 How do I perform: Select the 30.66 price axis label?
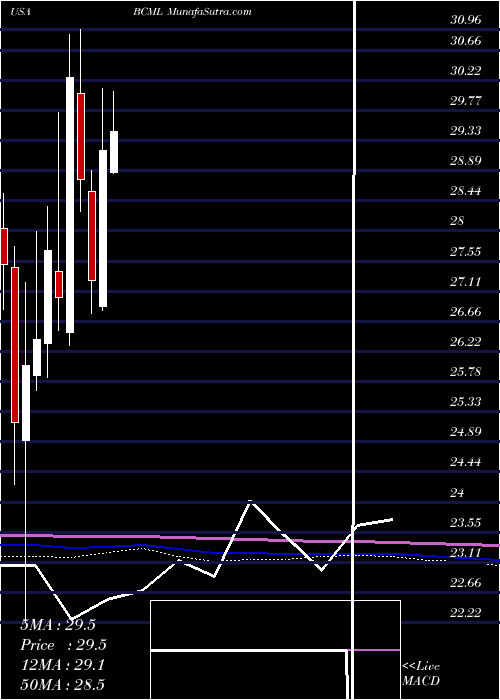(466, 41)
